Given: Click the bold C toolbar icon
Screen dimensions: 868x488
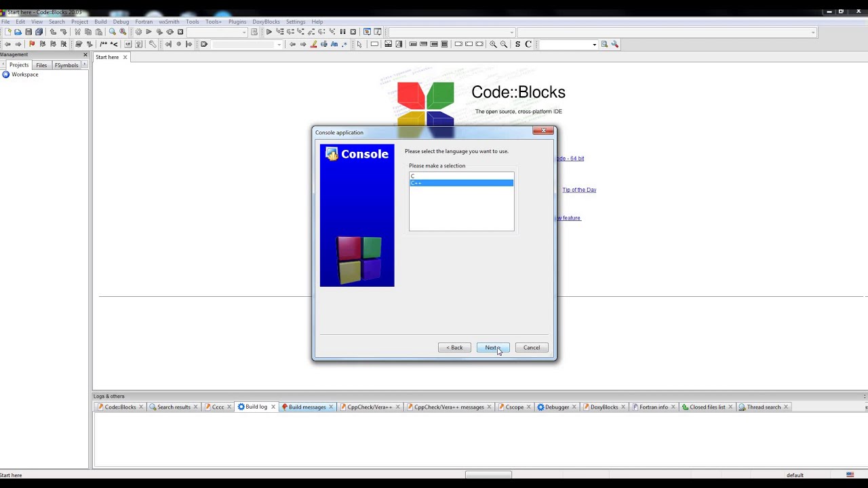Looking at the screenshot, I should (528, 44).
